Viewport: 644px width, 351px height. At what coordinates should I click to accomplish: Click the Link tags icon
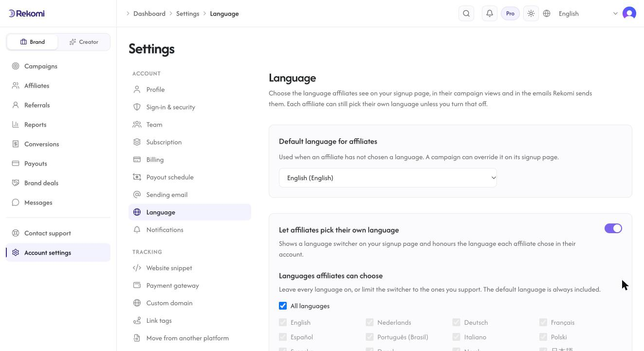(137, 320)
